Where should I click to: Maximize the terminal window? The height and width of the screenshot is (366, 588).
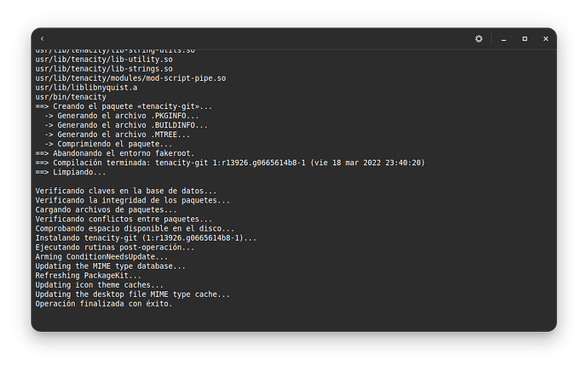pyautogui.click(x=525, y=38)
